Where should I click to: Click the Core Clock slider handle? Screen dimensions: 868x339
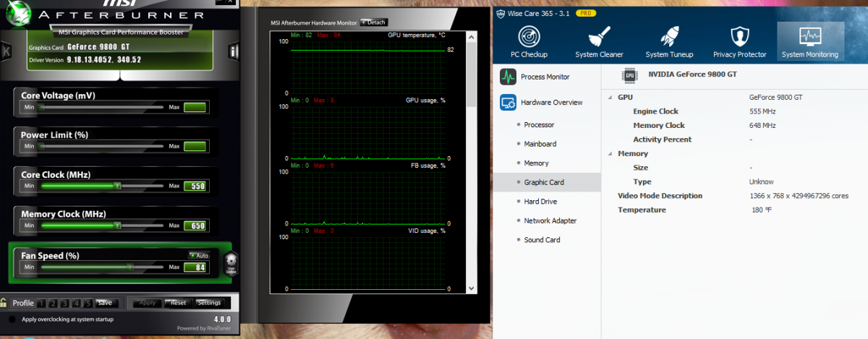(118, 186)
